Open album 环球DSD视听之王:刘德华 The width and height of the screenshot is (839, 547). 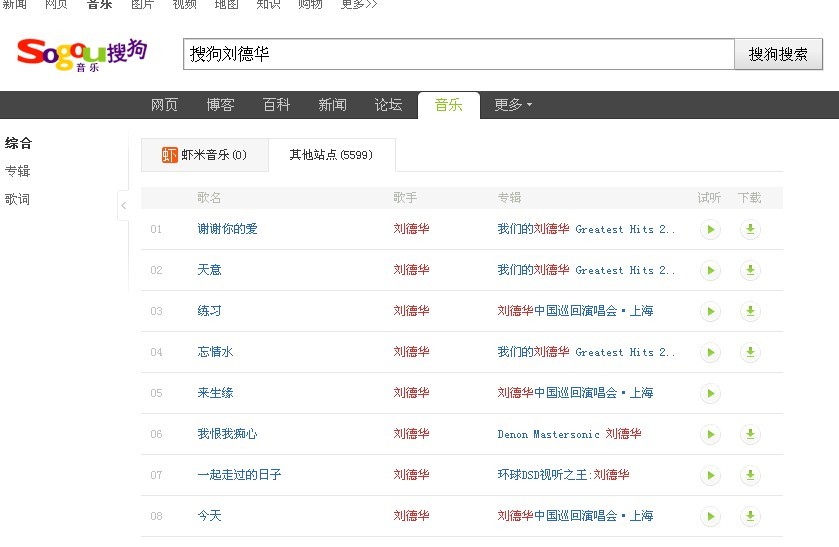pos(563,475)
